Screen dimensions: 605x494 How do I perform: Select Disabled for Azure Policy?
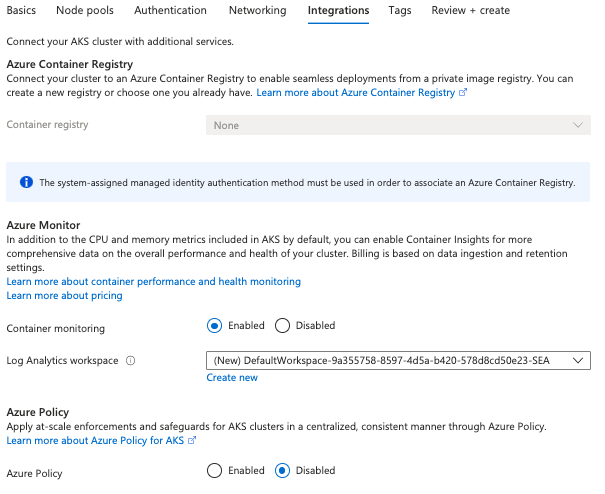282,470
